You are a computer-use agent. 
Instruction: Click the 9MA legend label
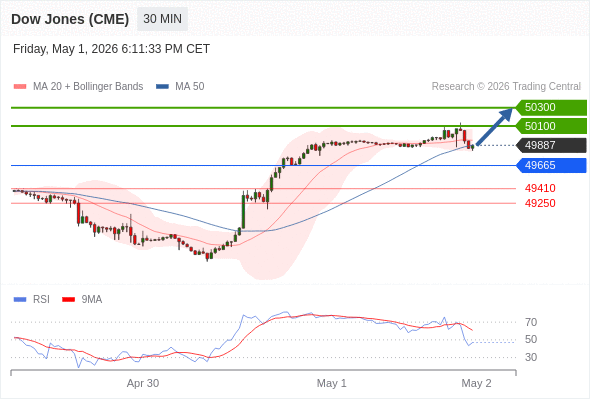(92, 300)
